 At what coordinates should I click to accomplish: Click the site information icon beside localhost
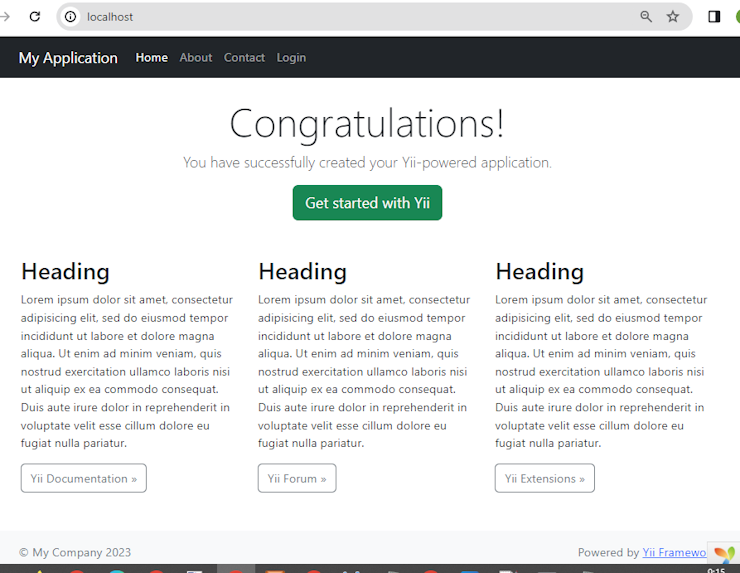pyautogui.click(x=70, y=17)
